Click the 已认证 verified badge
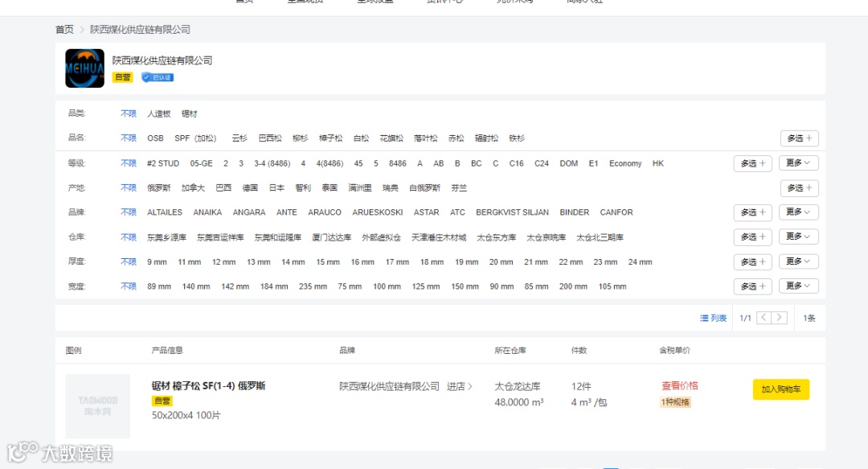The height and width of the screenshot is (469, 868). (158, 77)
